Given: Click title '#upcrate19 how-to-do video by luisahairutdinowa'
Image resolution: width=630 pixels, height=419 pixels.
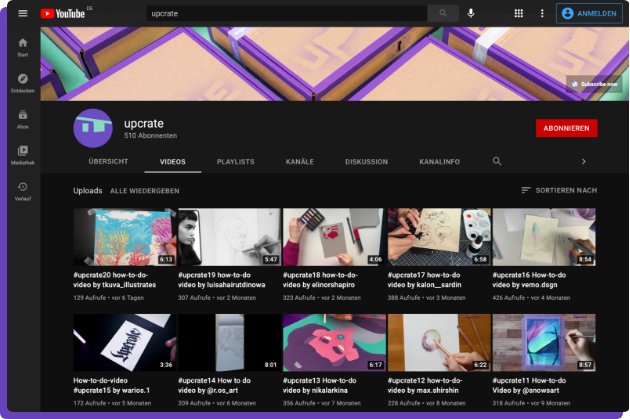Looking at the screenshot, I should pos(222,280).
